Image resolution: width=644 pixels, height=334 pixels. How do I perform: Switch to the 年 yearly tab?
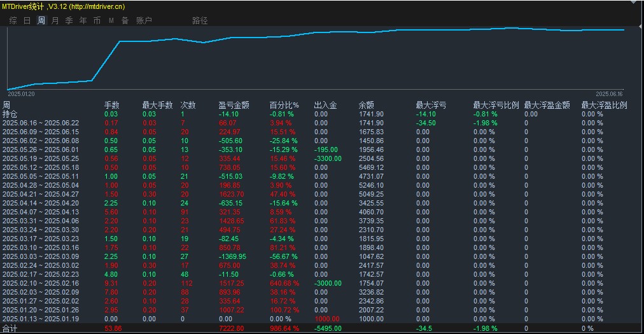tap(83, 20)
